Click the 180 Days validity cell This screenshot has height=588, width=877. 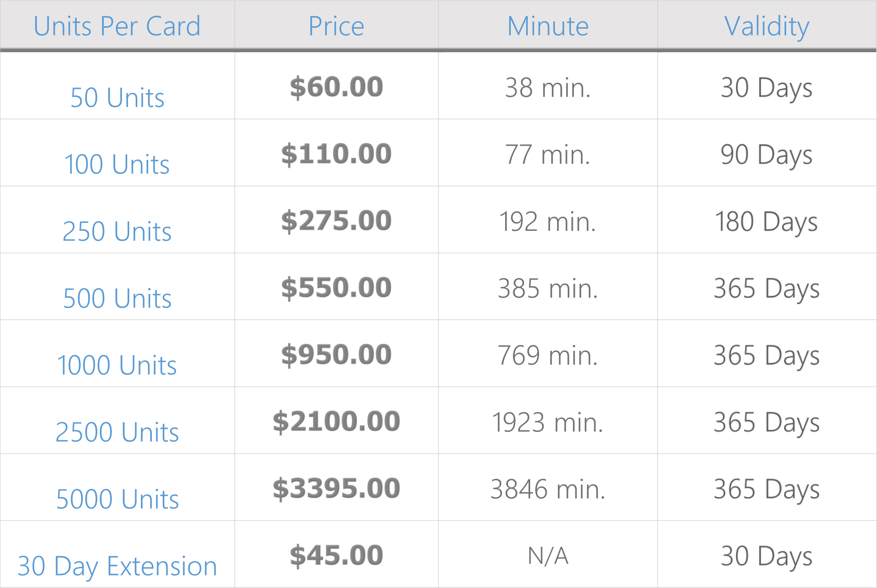click(x=767, y=222)
